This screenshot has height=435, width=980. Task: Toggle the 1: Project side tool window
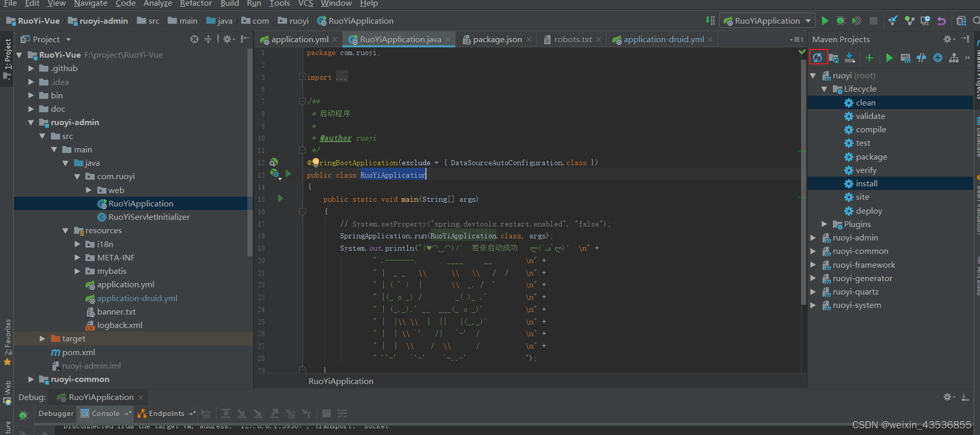pyautogui.click(x=7, y=59)
